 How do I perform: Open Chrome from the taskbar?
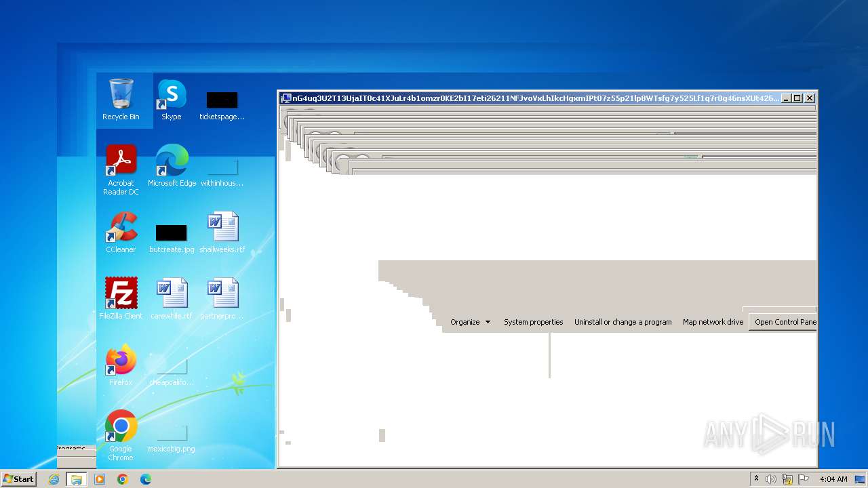pyautogui.click(x=123, y=479)
